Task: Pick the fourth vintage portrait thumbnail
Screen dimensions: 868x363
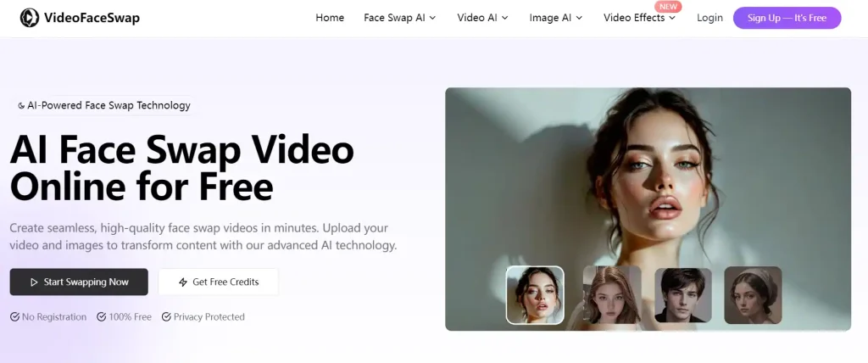Action: tap(752, 295)
